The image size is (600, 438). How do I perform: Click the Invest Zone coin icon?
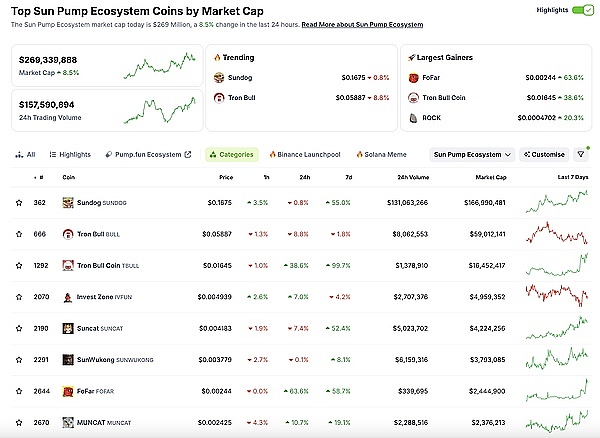[68, 297]
